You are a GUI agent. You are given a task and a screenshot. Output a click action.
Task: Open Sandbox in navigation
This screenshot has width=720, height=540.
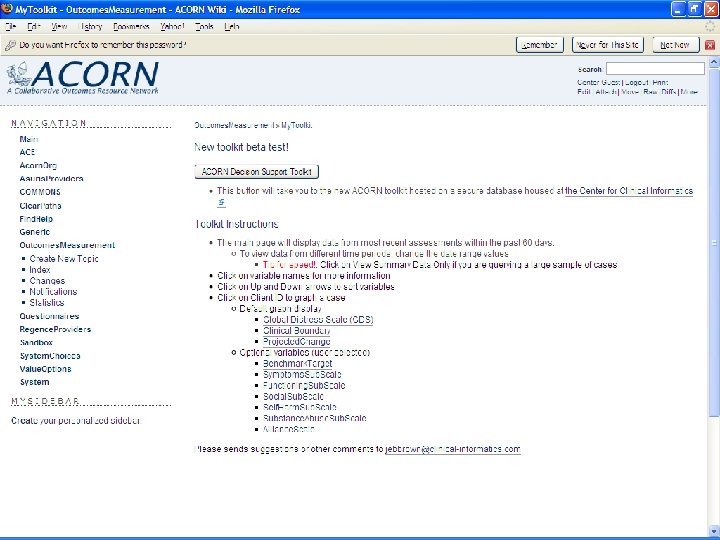pyautogui.click(x=36, y=343)
